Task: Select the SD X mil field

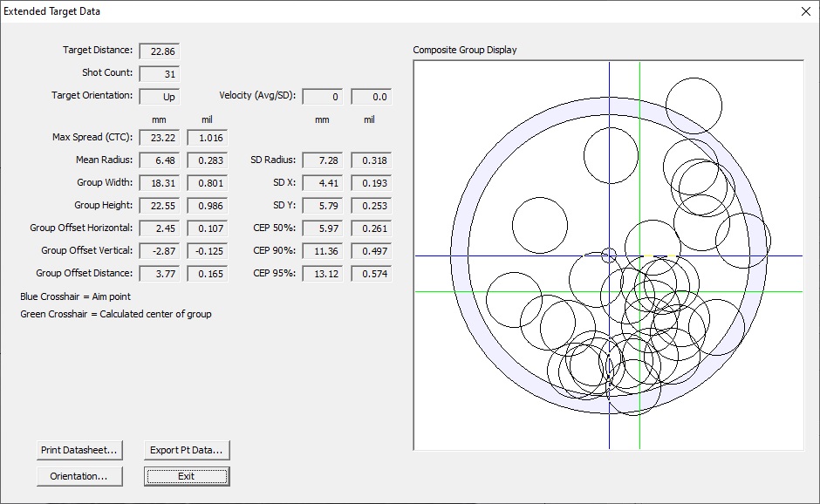Action: (x=372, y=183)
